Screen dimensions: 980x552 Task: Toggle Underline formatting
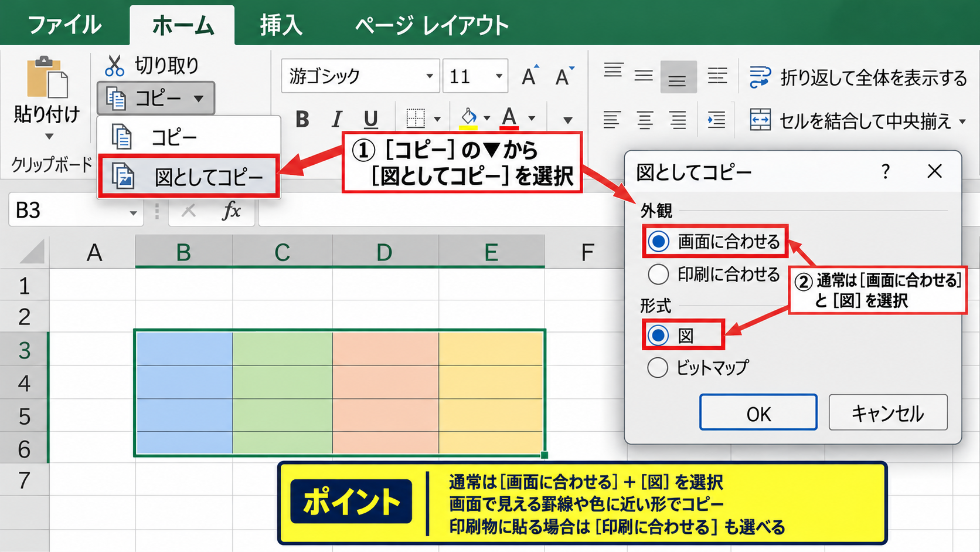coord(370,119)
